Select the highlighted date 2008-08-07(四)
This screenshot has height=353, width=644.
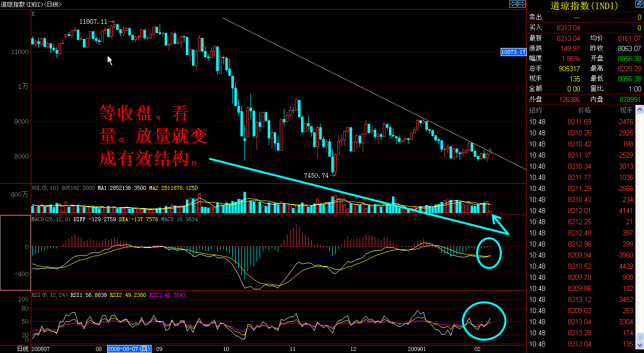pos(129,349)
